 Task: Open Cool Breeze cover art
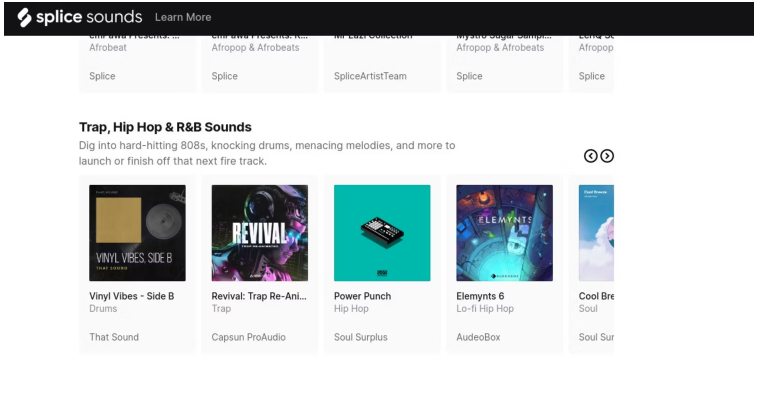pos(596,233)
